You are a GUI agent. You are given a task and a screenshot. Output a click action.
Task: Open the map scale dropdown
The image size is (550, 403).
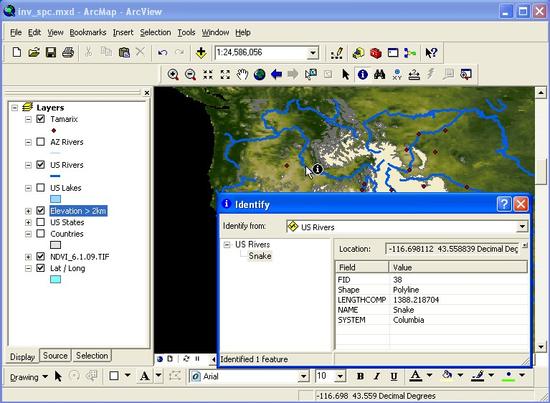pyautogui.click(x=312, y=53)
